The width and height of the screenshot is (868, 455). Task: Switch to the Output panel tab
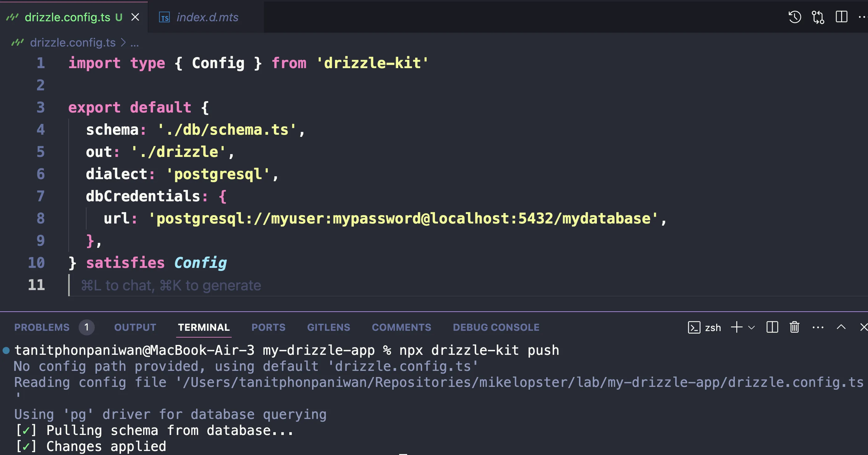[135, 327]
